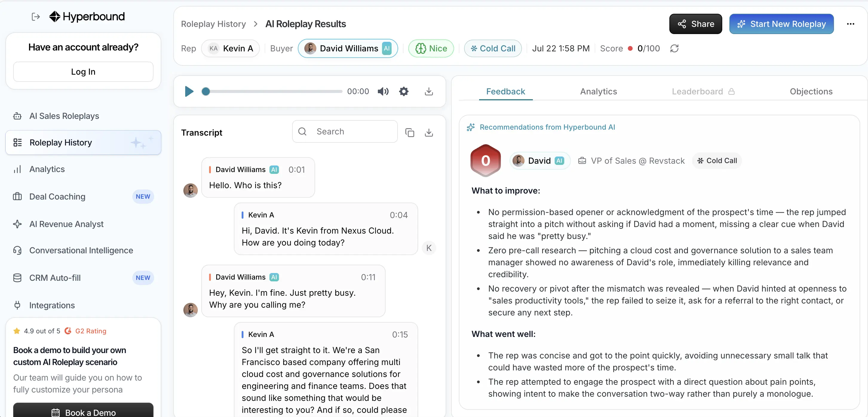The width and height of the screenshot is (868, 417).
Task: Go to Analytics in the sidebar
Action: [83, 169]
